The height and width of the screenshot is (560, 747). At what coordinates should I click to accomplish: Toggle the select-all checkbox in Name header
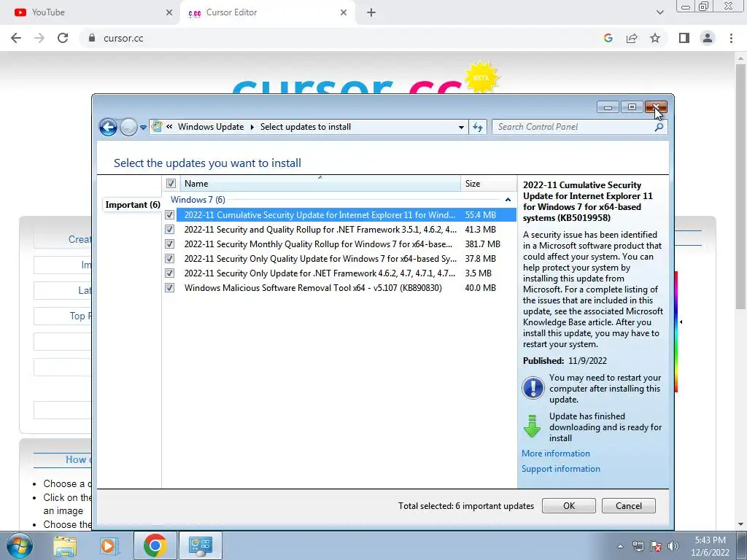tap(171, 183)
